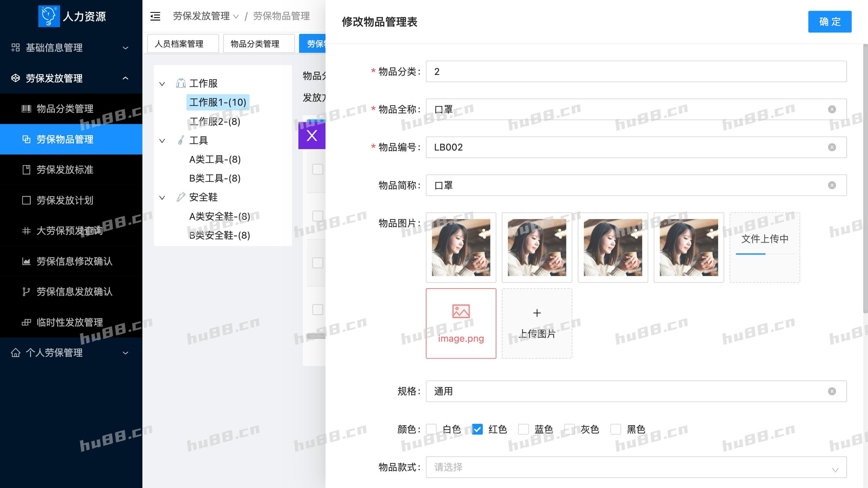The image size is (868, 488).
Task: Check the 黑色 color checkbox
Action: (x=616, y=429)
